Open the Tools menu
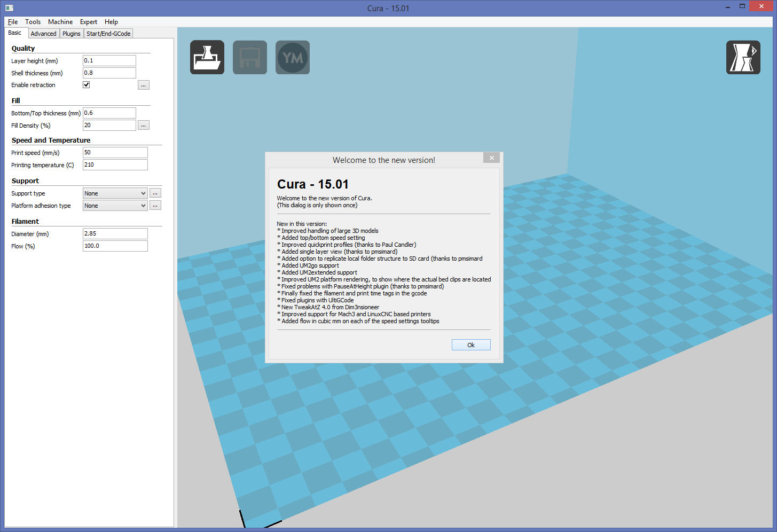Viewport: 777px width, 532px height. pos(33,22)
